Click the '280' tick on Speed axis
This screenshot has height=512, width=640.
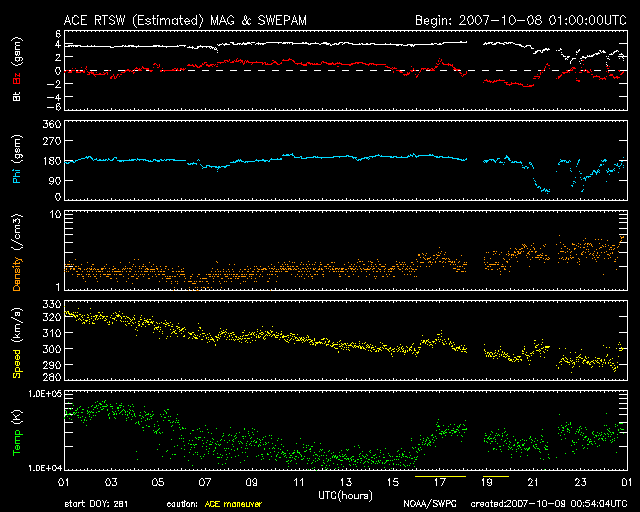point(51,376)
